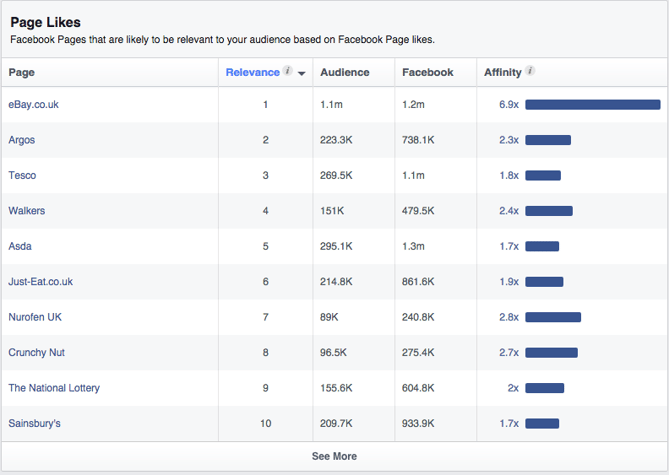Viewport: 669px width, 475px height.
Task: Click the Facebook column header
Action: click(427, 72)
